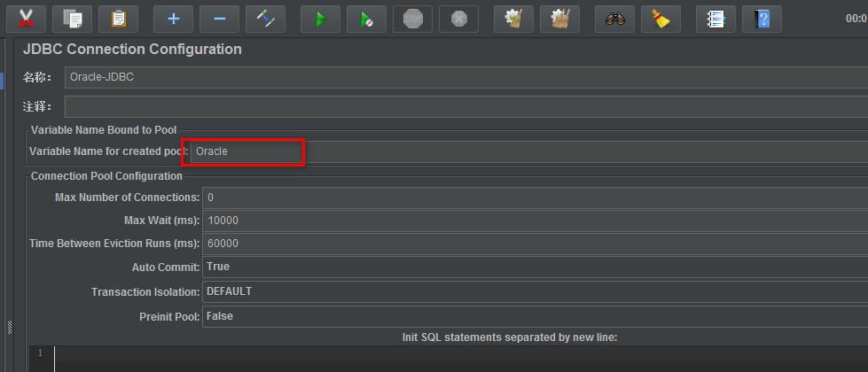Click the 名称 field containing Oracle-JDBC
The image size is (868, 372).
tap(466, 77)
